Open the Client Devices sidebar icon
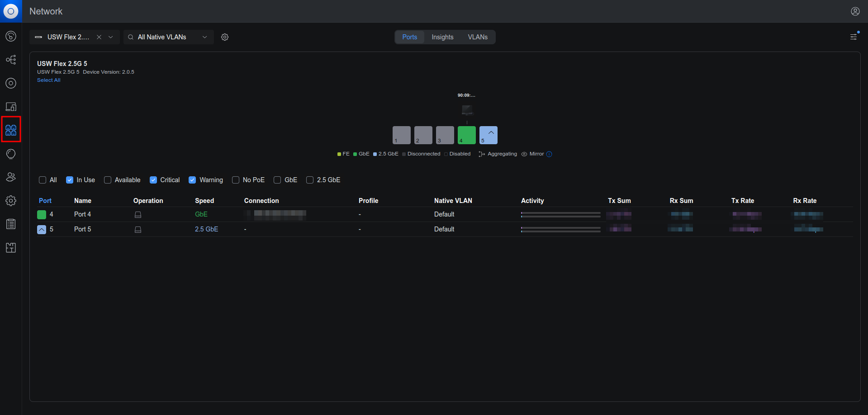This screenshot has height=415, width=868. [x=11, y=107]
